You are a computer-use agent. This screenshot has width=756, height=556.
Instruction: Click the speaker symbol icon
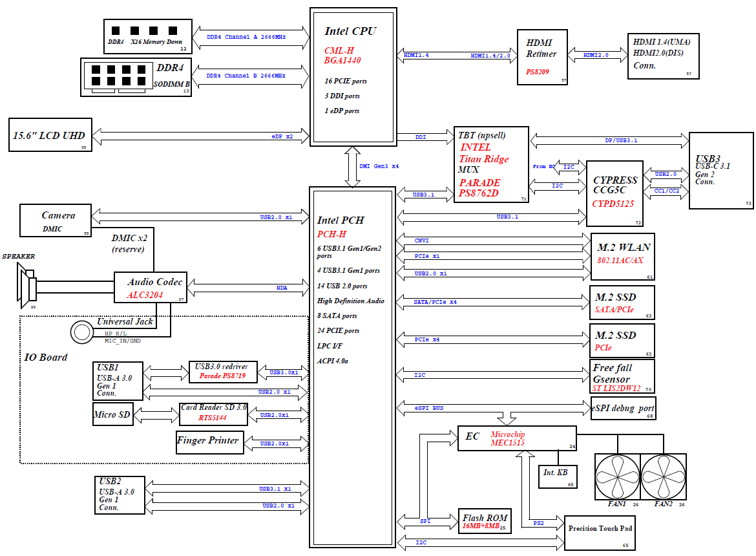click(28, 284)
